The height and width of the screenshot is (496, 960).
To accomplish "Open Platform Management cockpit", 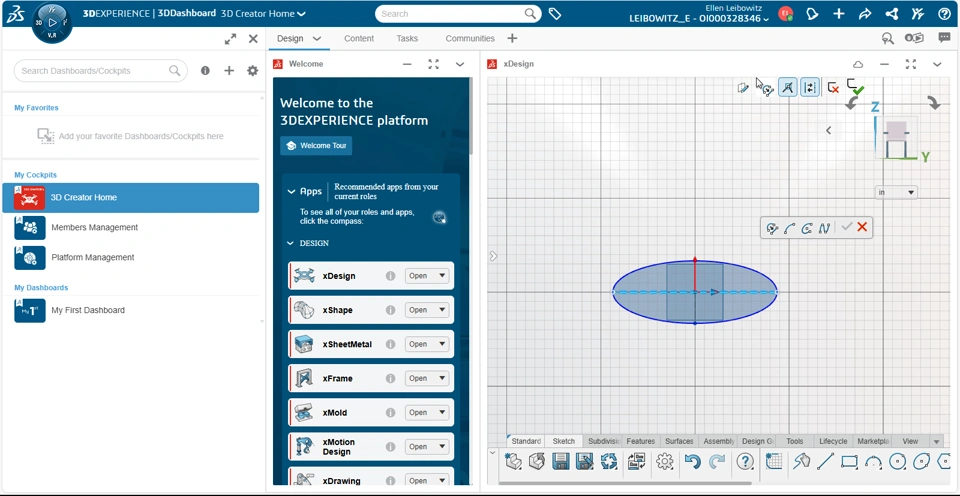I will [x=130, y=257].
